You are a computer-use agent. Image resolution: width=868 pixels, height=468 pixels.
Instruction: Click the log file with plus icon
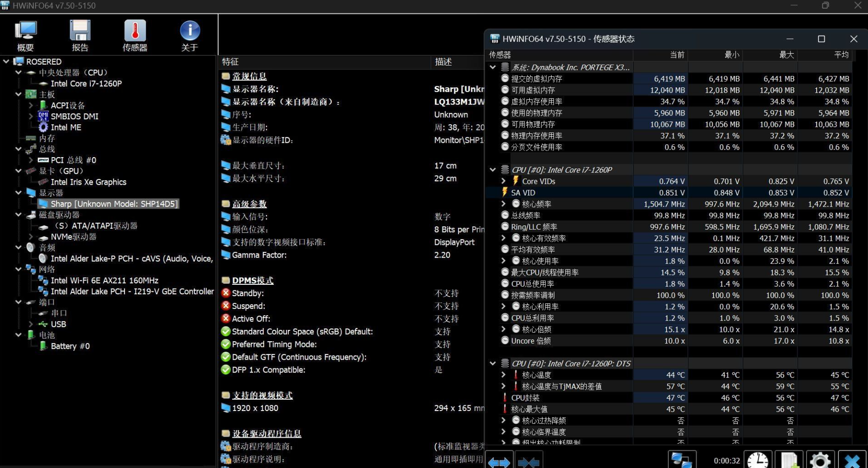coord(789,460)
